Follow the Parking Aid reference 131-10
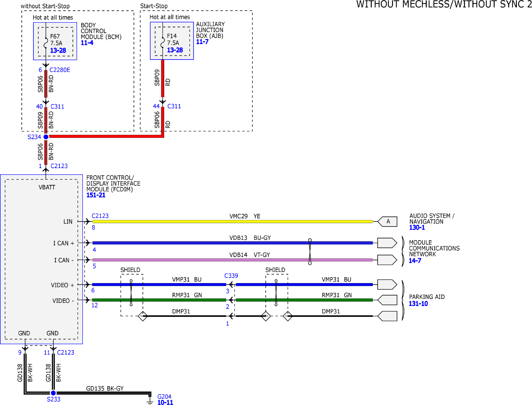The image size is (532, 405). pos(418,303)
